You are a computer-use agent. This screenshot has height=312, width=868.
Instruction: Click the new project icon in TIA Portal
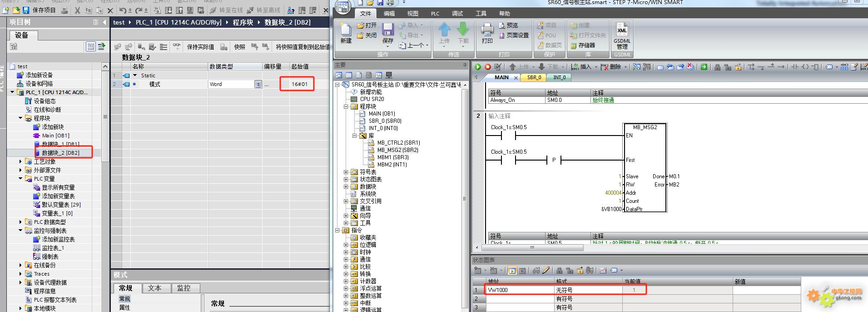point(6,10)
